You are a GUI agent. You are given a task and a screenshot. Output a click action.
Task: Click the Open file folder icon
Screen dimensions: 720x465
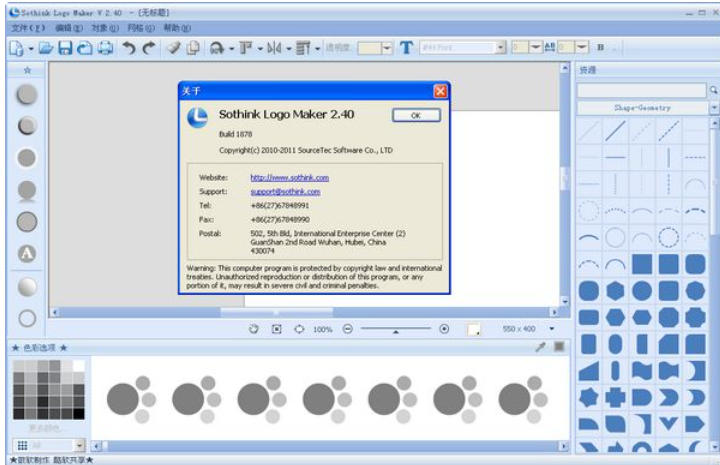[46, 47]
